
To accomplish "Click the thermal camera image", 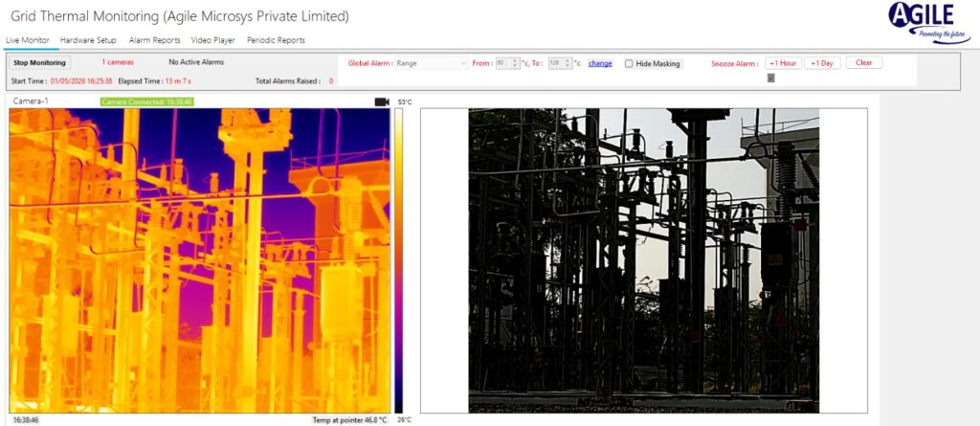I will pyautogui.click(x=199, y=260).
